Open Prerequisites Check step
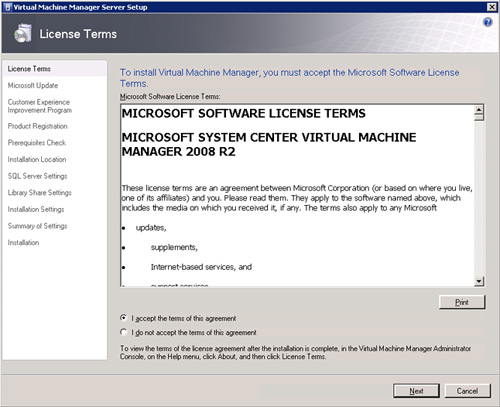Viewport: 500px width, 407px height. click(37, 143)
